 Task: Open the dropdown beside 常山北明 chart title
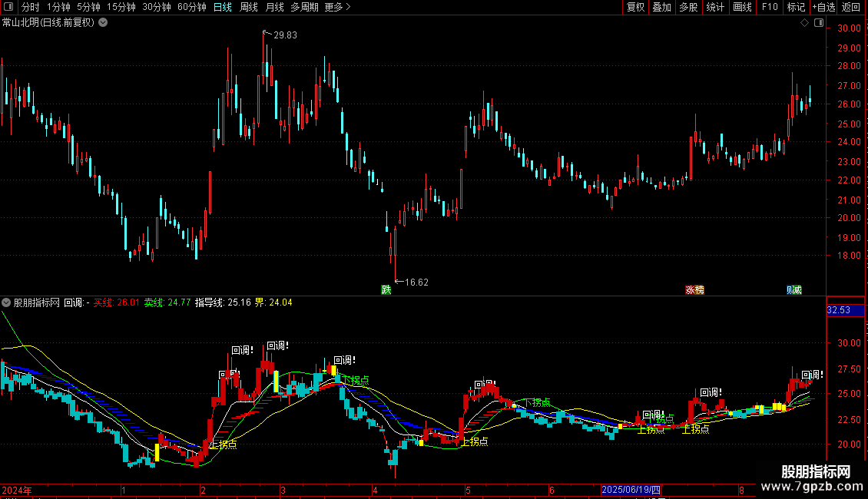(103, 23)
